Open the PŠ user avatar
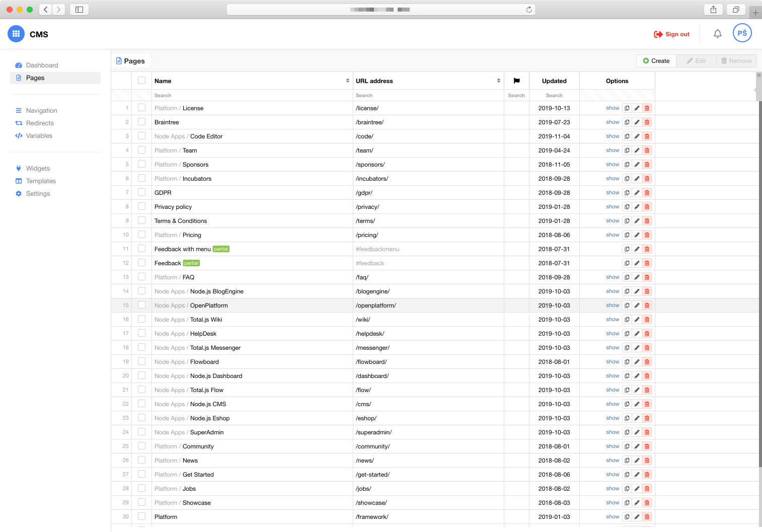Screen dimensions: 762x532 [x=742, y=33]
